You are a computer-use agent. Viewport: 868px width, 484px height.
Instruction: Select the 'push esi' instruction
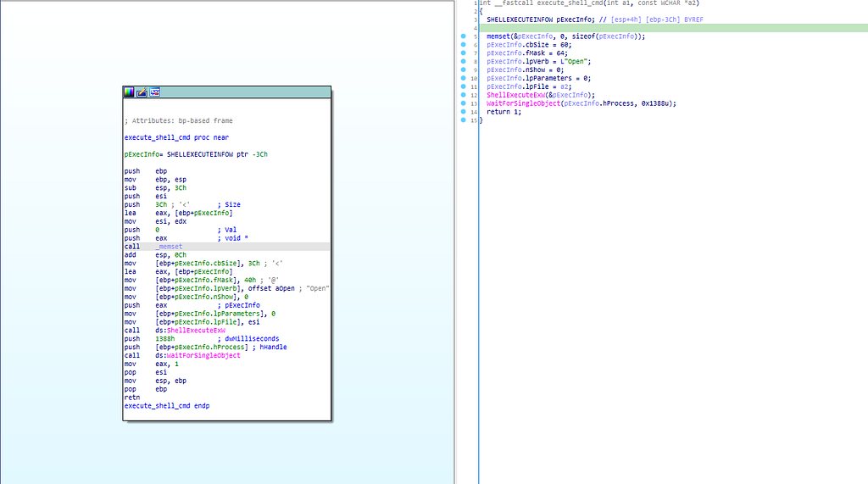click(145, 196)
